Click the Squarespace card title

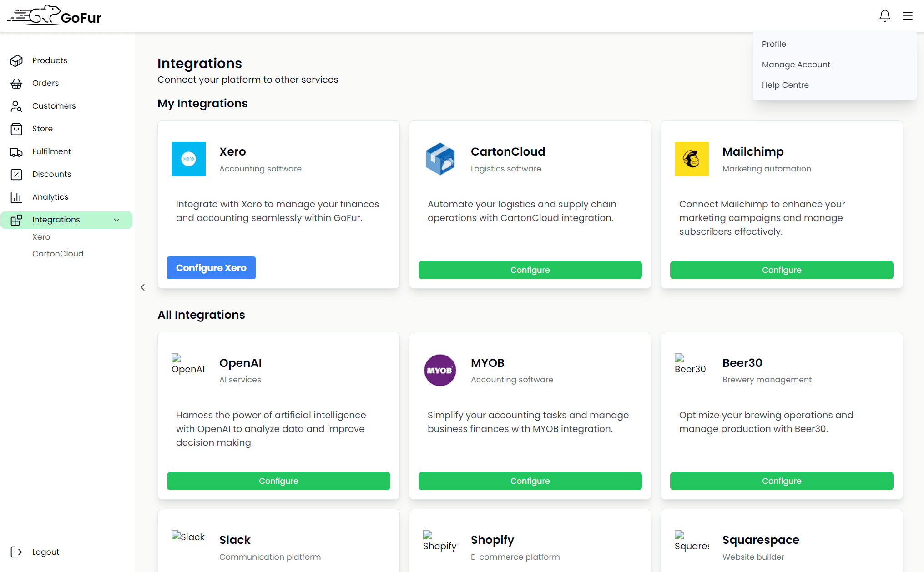coord(761,540)
